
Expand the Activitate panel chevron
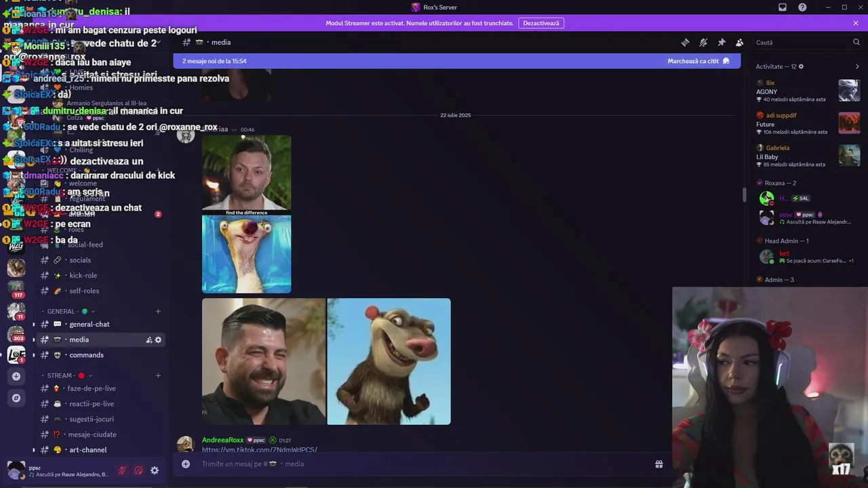857,66
